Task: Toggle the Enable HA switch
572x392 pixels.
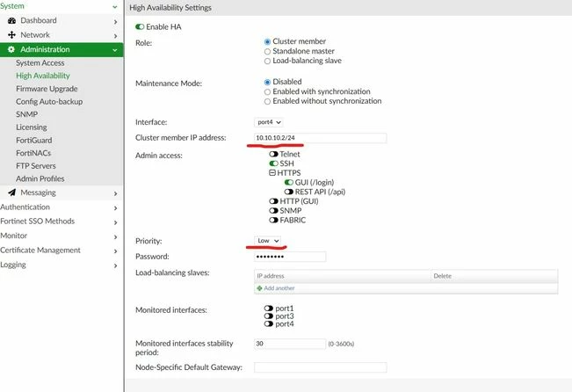Action: [x=140, y=26]
